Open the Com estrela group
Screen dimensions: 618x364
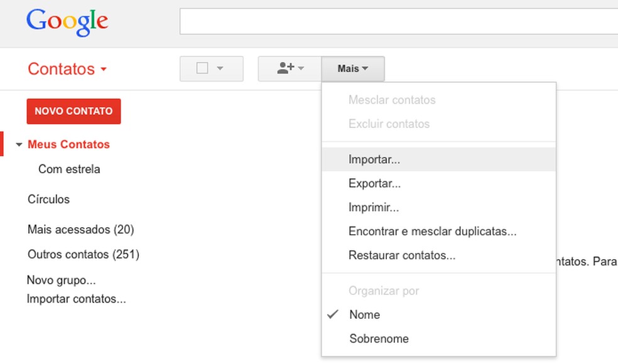click(x=69, y=169)
